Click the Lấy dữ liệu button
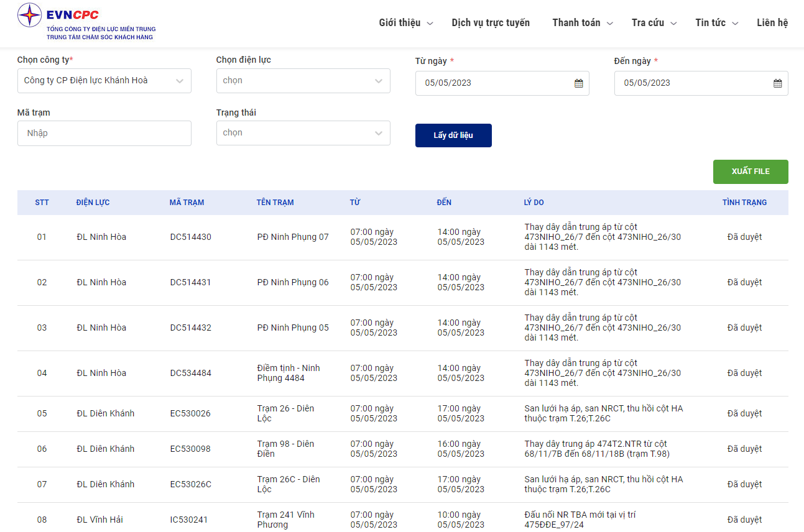 tap(453, 135)
